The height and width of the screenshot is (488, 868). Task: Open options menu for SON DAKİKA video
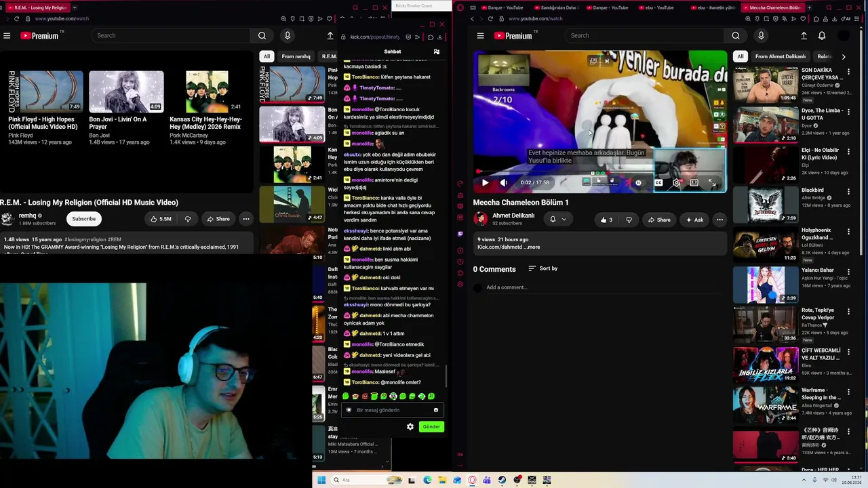tap(848, 70)
